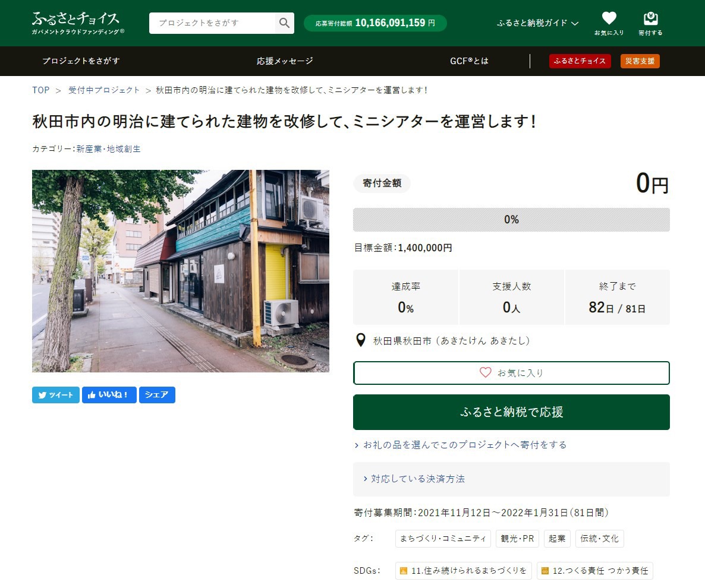Screen dimensions: 705x588
Task: Click the red ふるさとチョイス button
Action: [580, 61]
